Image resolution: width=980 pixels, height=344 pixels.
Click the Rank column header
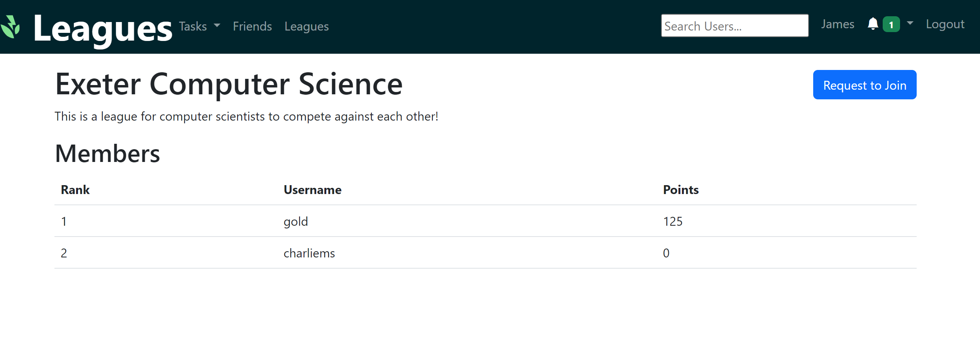pyautogui.click(x=75, y=190)
